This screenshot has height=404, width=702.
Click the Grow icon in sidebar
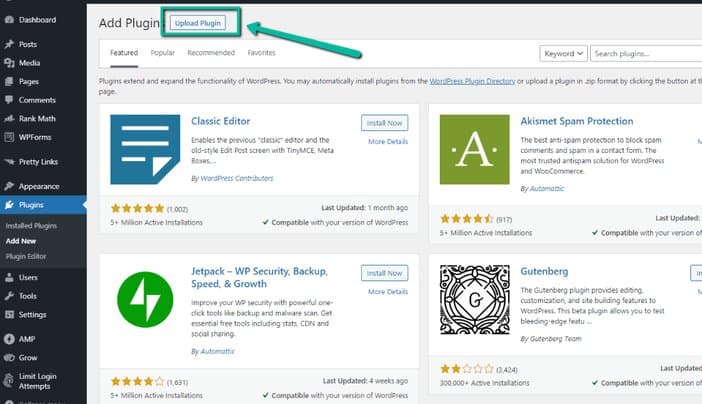tap(9, 357)
